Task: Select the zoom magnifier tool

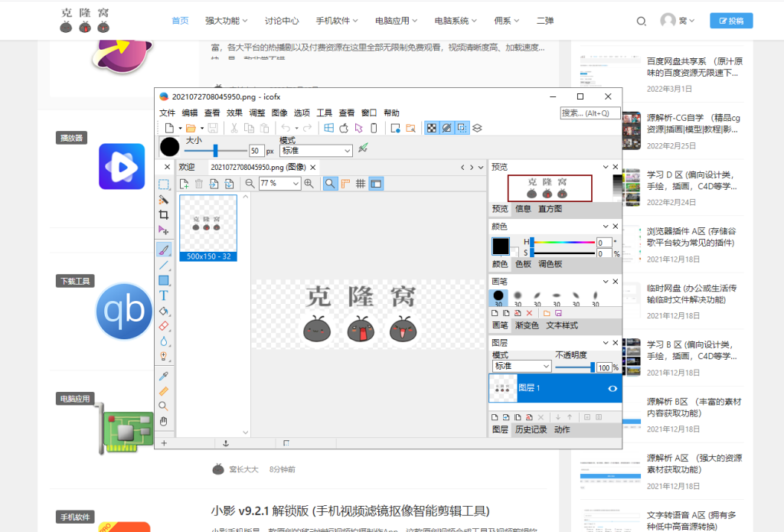Action: (x=164, y=406)
